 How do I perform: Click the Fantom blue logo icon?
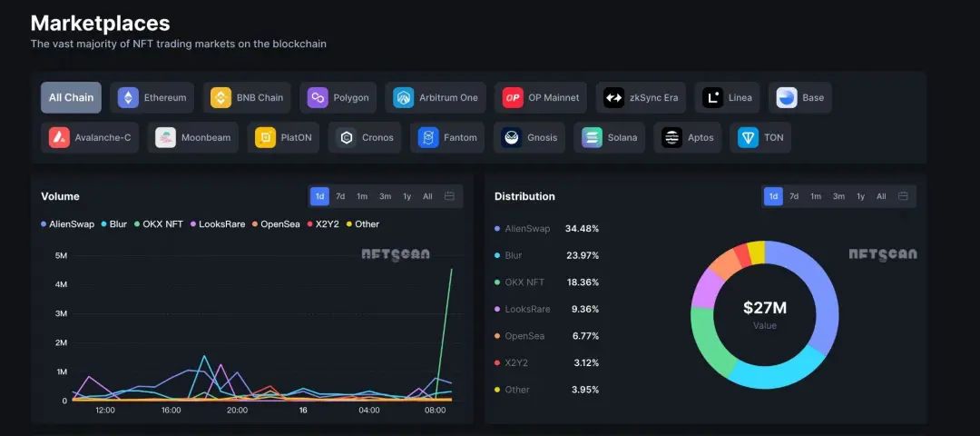(x=428, y=138)
